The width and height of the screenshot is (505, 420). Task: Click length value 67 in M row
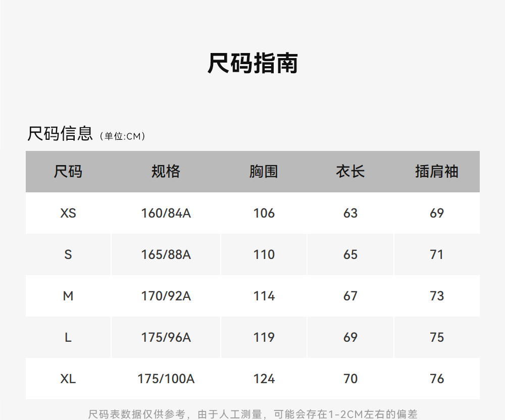[x=350, y=296]
